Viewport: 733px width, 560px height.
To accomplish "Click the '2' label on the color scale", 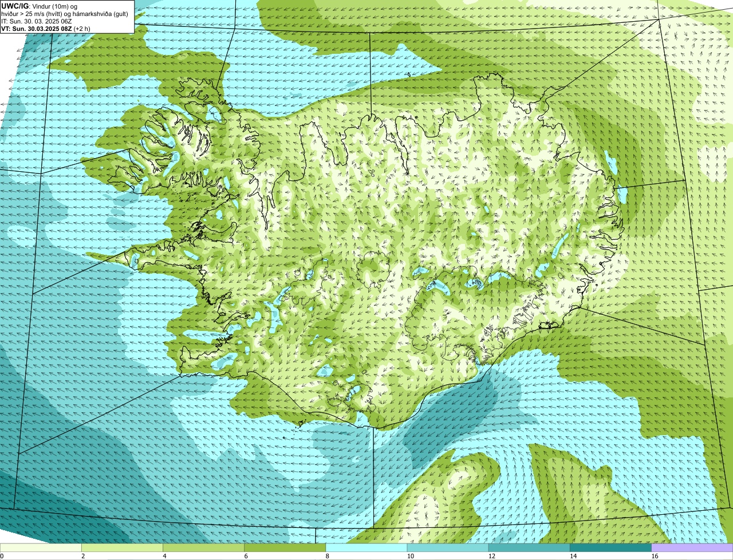I will (83, 556).
